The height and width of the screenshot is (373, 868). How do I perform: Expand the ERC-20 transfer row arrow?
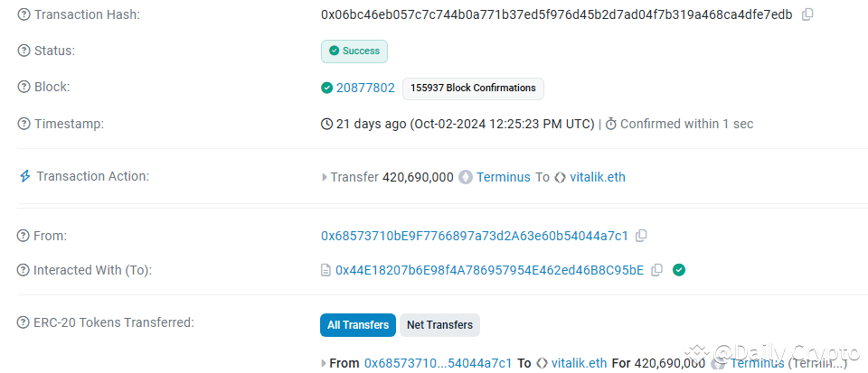325,363
